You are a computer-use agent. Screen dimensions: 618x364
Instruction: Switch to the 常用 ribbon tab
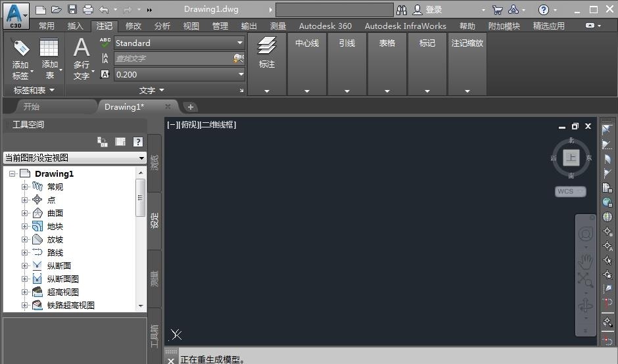pos(47,26)
